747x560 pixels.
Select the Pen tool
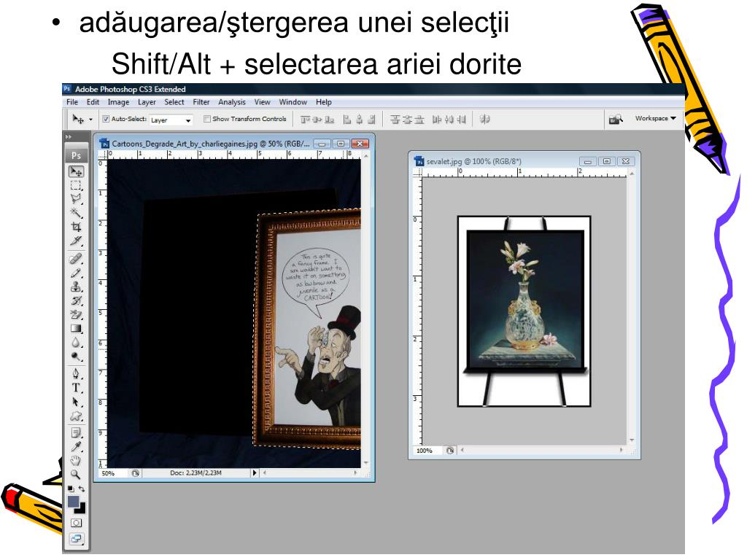click(x=76, y=374)
